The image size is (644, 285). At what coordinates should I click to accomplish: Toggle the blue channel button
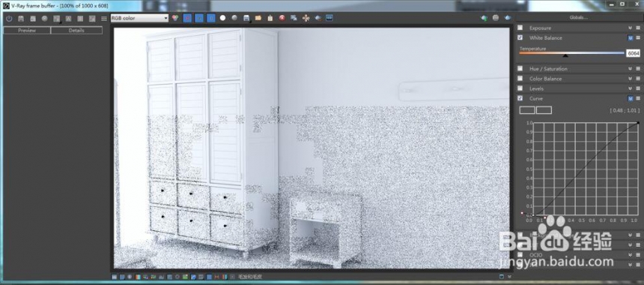(x=210, y=18)
